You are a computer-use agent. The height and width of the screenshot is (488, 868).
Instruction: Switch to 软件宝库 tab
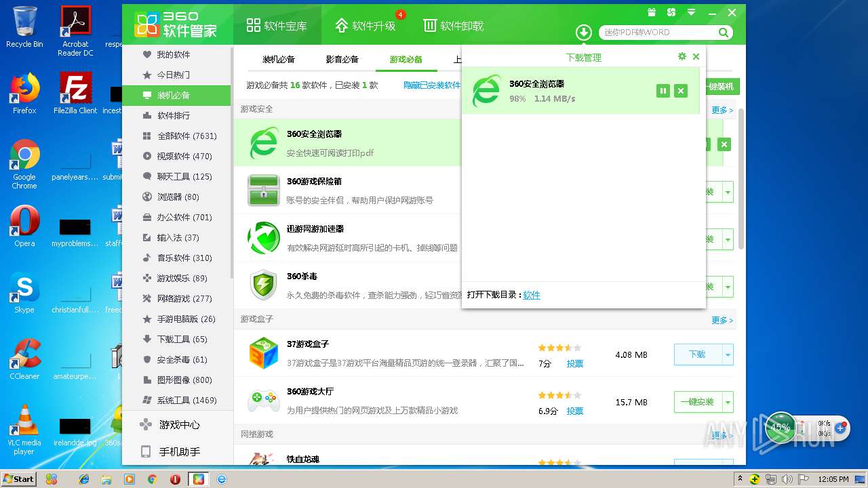point(277,26)
